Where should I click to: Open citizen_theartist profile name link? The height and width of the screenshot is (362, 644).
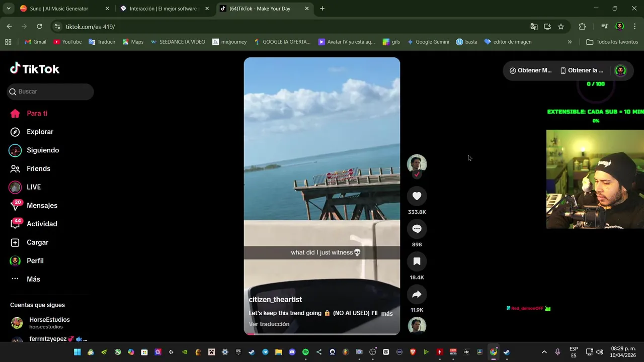tap(275, 300)
